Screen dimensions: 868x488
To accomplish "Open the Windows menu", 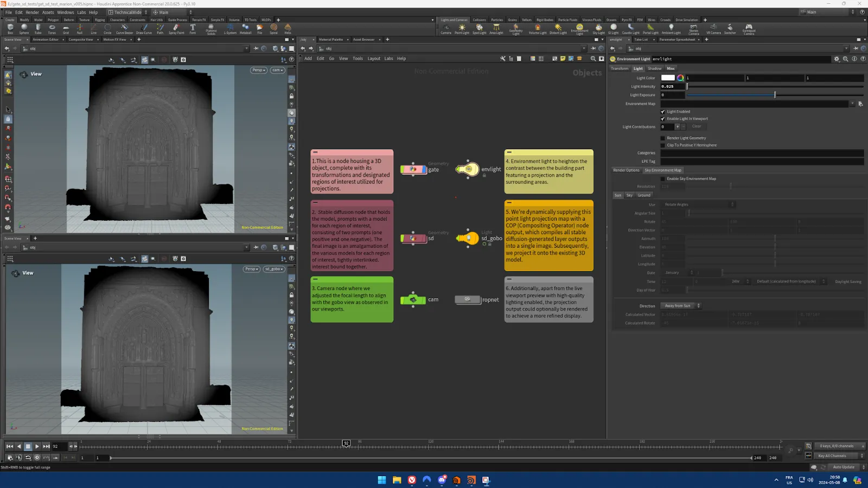I will (65, 12).
